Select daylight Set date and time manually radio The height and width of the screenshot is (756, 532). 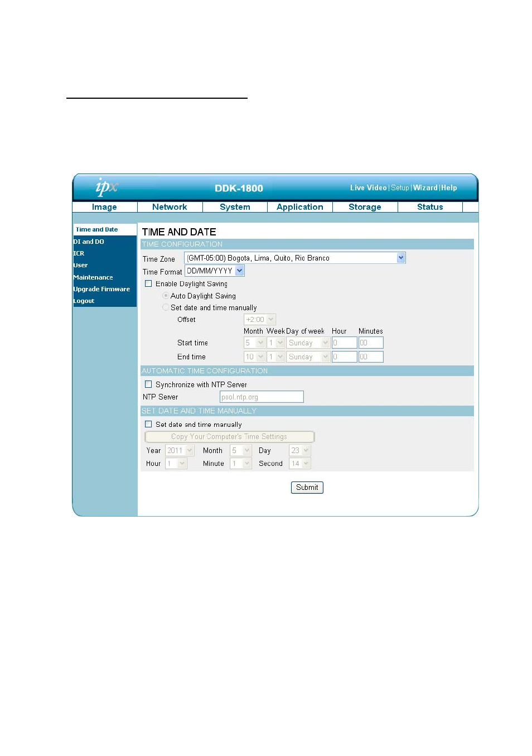(x=166, y=307)
